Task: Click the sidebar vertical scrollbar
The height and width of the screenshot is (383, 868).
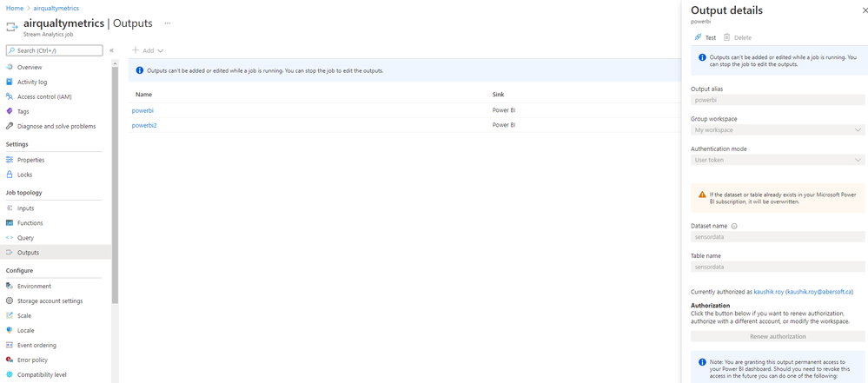Action: point(116,185)
